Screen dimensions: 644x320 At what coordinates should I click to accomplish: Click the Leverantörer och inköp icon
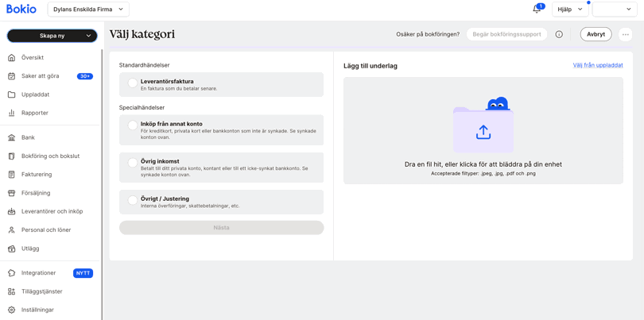(12, 212)
